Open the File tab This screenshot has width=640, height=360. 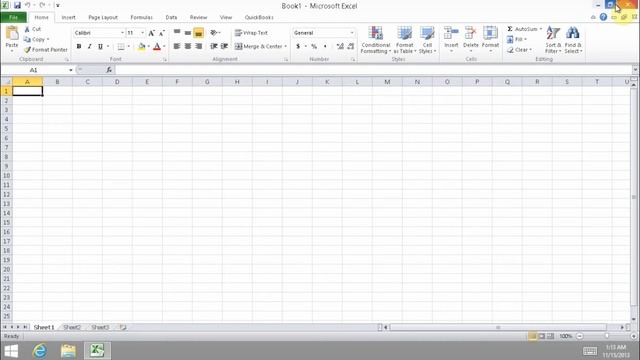point(13,17)
